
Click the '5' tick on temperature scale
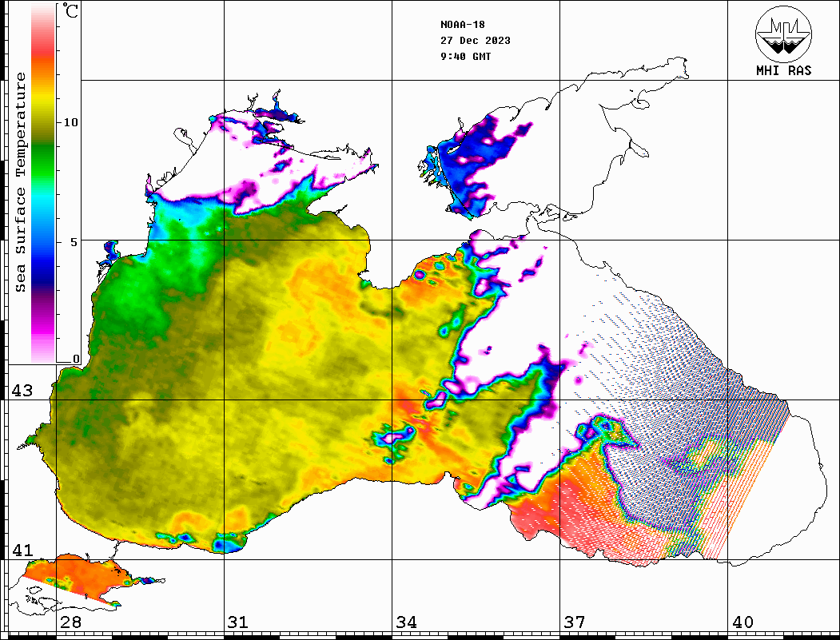pyautogui.click(x=74, y=242)
